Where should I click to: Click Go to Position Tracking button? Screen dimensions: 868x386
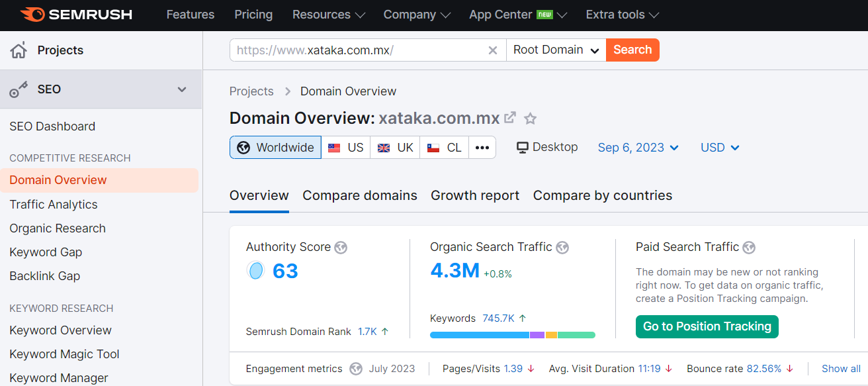(707, 326)
